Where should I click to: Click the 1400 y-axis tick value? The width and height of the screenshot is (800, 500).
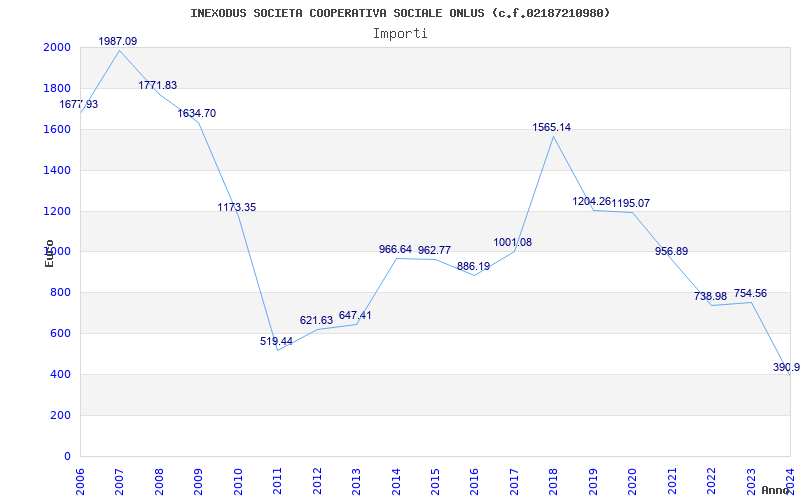pos(57,170)
